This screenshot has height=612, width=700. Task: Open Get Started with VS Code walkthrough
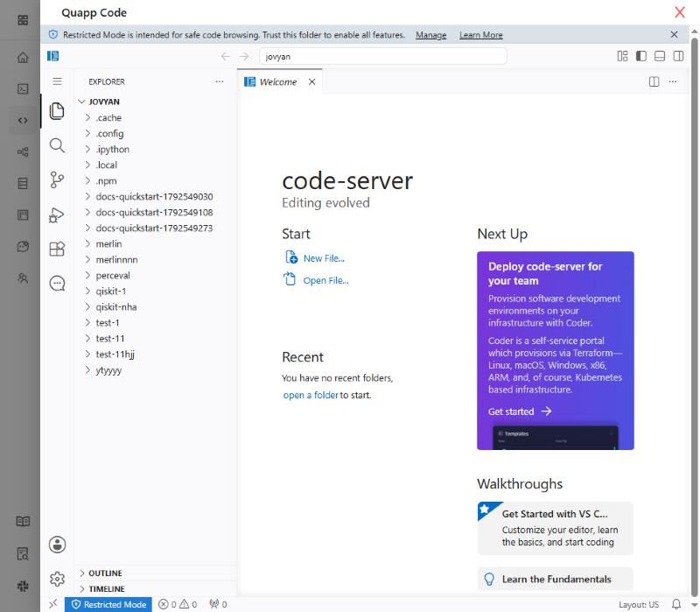click(556, 528)
